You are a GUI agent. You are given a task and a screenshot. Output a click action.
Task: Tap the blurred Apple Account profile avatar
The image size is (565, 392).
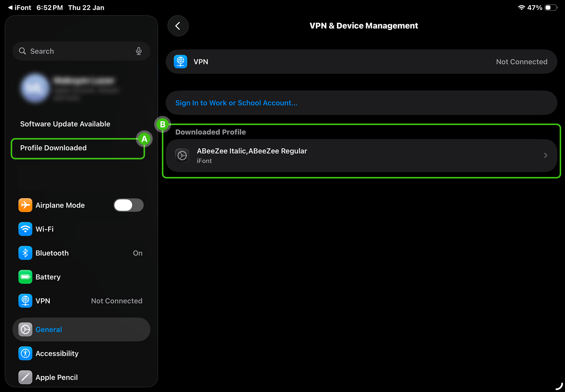[35, 88]
